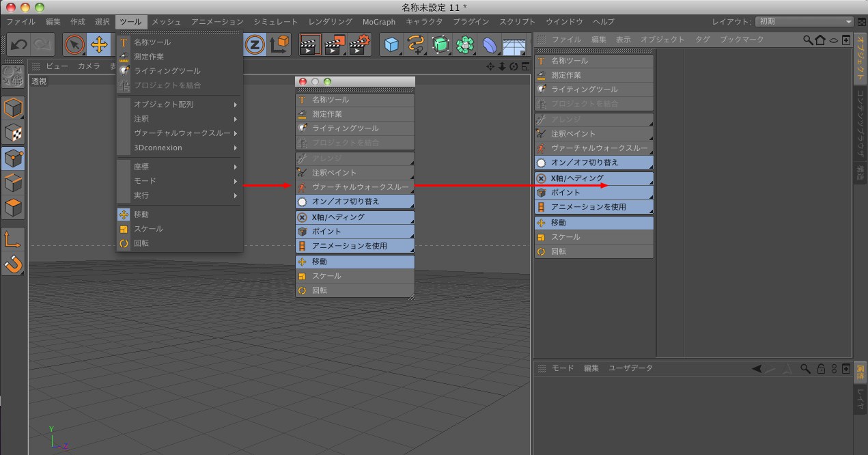Viewport: 868px width, 455px height.
Task: Open the MoGraph menu in menu bar
Action: pos(378,22)
